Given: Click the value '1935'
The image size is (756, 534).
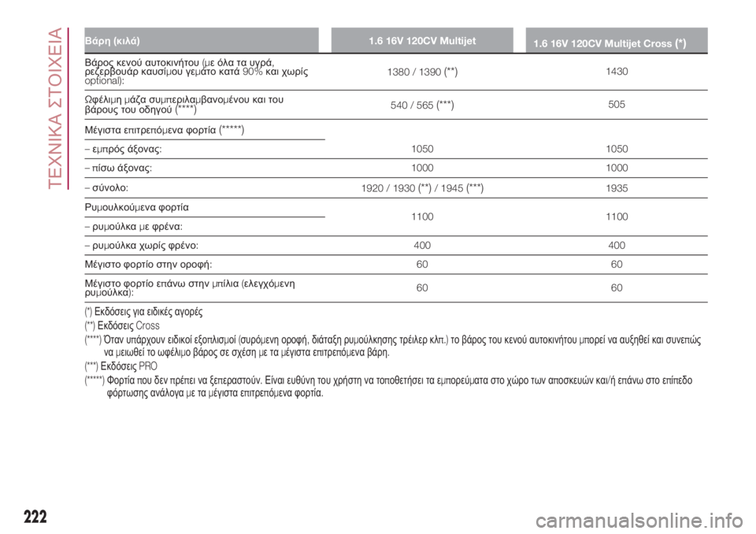Looking at the screenshot, I should (617, 188).
